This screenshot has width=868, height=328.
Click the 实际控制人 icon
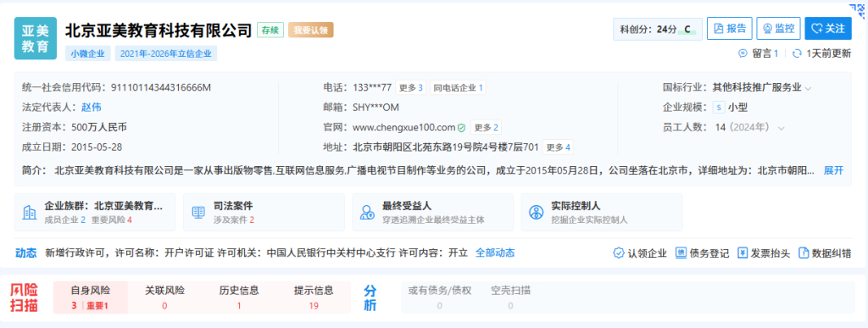pyautogui.click(x=536, y=213)
